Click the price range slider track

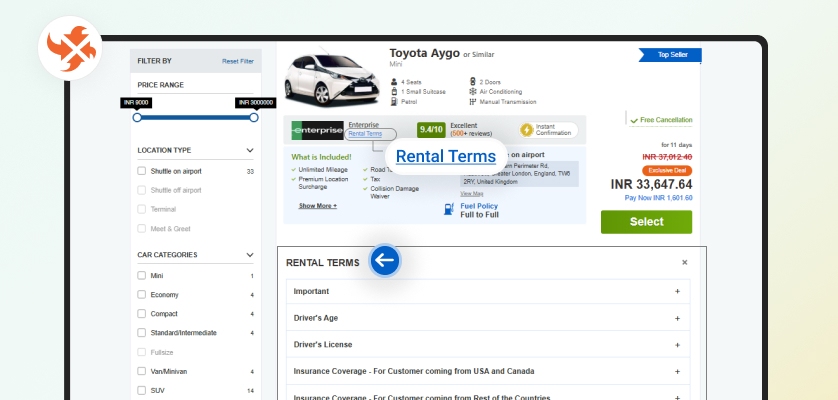pyautogui.click(x=196, y=118)
